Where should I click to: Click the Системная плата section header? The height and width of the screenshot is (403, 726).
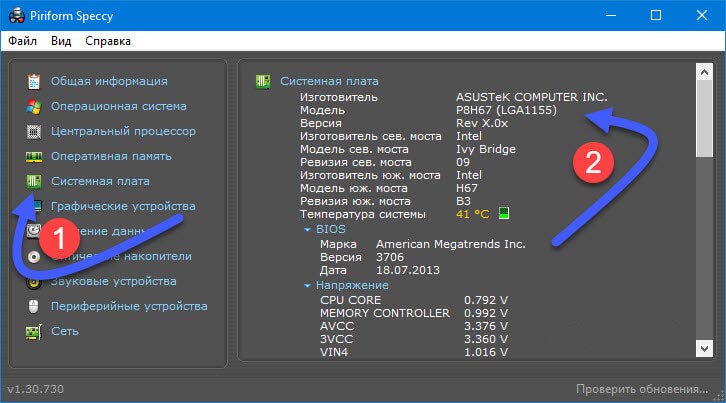(329, 81)
